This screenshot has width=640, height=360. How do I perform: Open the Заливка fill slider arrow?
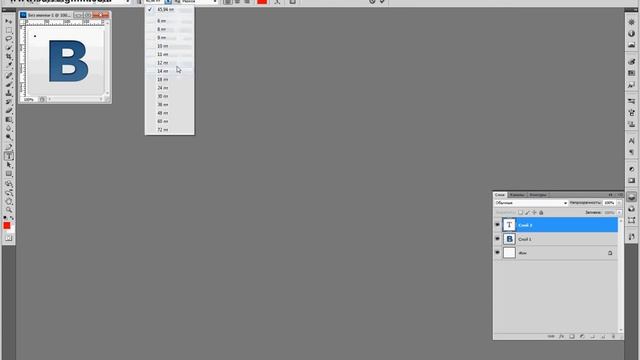[x=619, y=213]
